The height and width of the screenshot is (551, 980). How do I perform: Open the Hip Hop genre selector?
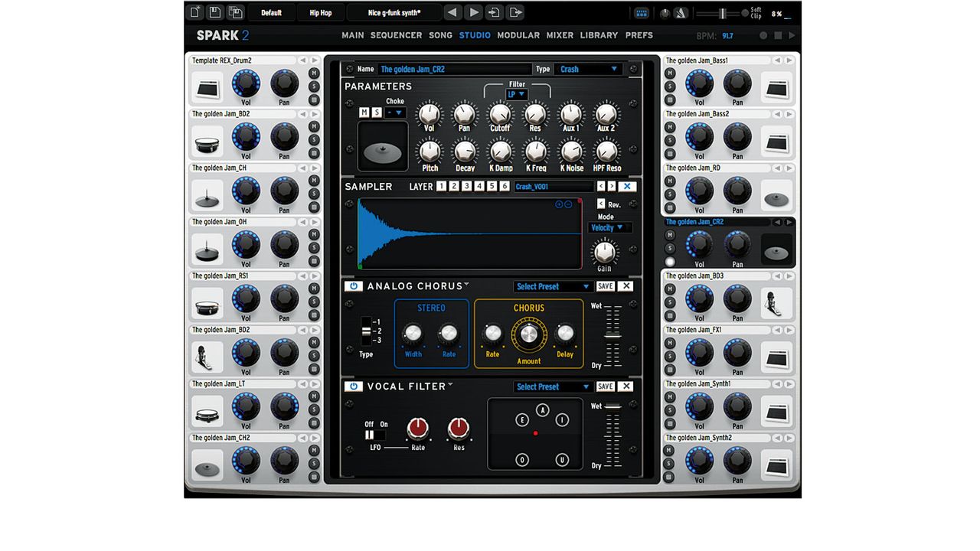pos(321,13)
